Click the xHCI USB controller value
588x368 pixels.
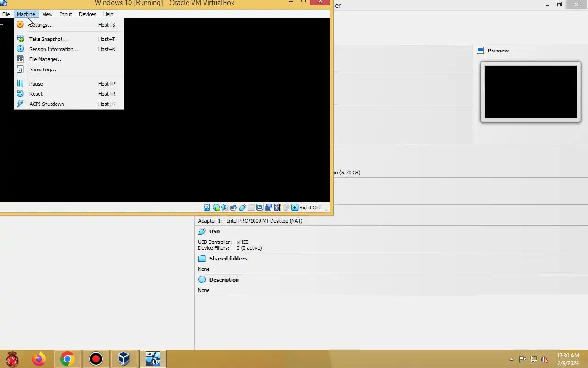pos(242,242)
